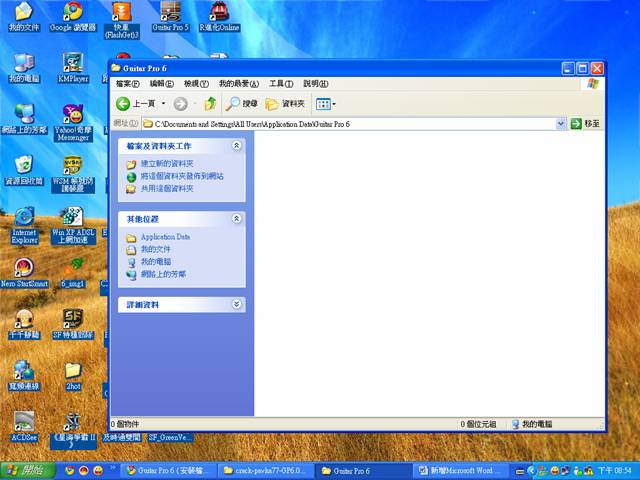
Task: Click 建立新的資料夾 link
Action: coord(167,164)
